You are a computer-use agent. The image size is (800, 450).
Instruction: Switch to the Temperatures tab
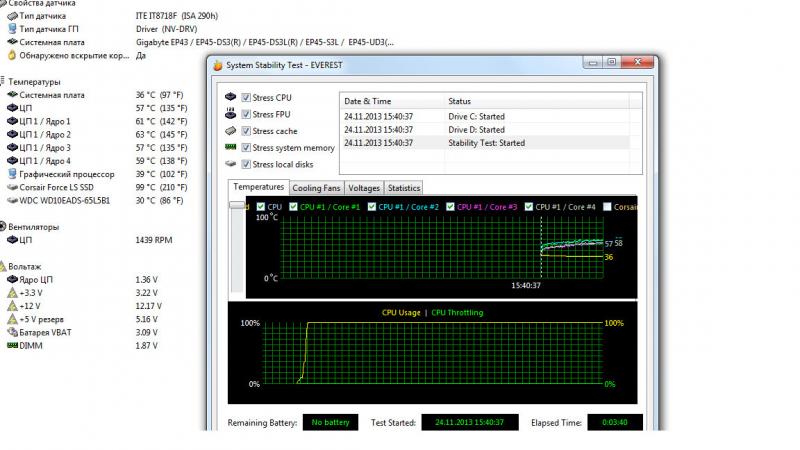(258, 187)
